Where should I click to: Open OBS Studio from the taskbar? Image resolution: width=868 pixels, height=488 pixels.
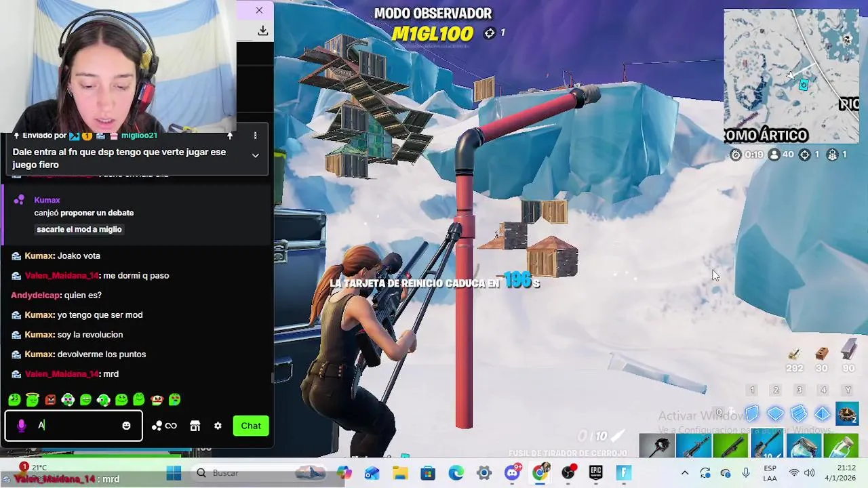pyautogui.click(x=568, y=472)
